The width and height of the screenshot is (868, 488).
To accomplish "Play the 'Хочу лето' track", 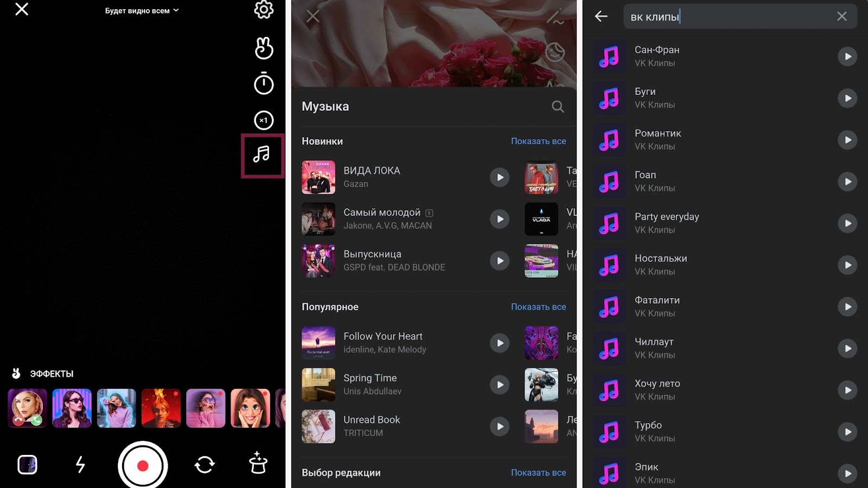I will tap(847, 390).
